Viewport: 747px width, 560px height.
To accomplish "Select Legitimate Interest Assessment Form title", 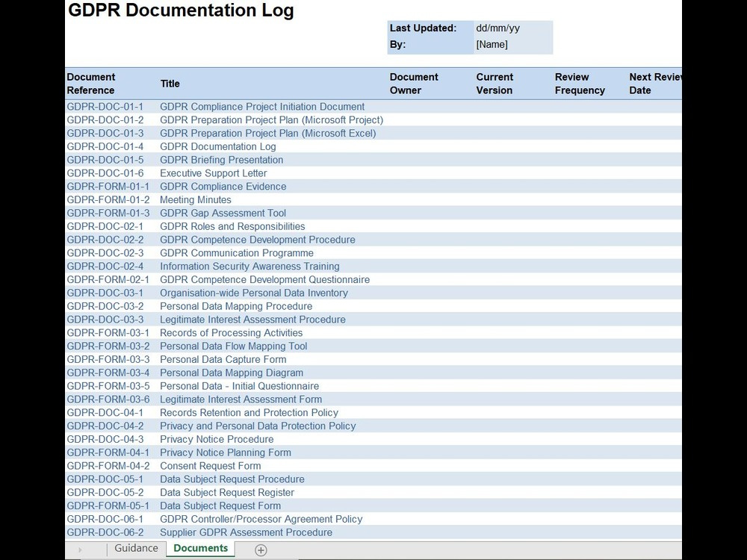I will [x=241, y=400].
